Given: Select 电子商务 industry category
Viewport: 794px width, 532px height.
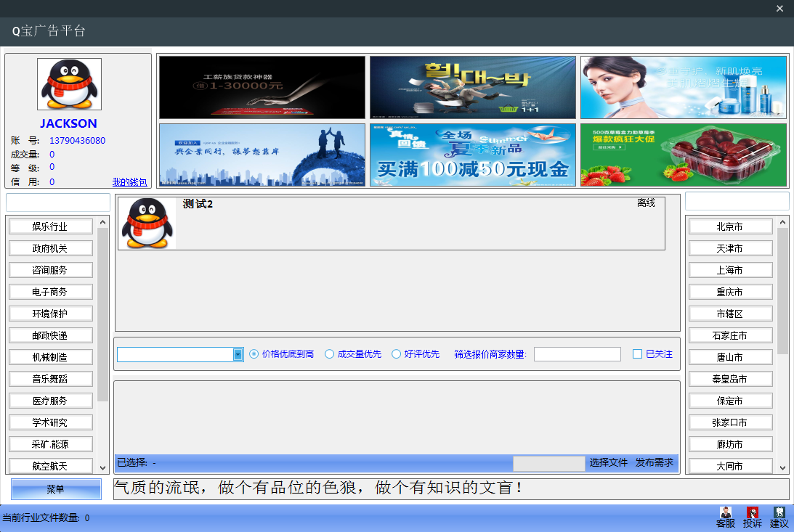Looking at the screenshot, I should click(x=51, y=292).
